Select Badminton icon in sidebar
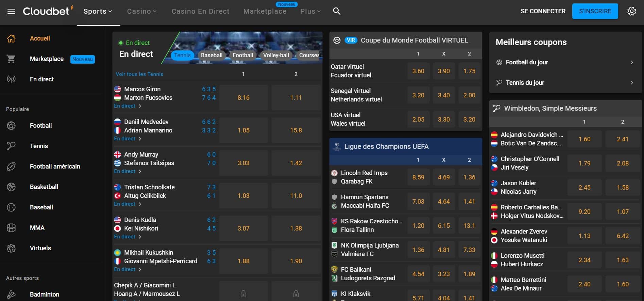Viewport: 644px width, 301px height. point(11,295)
